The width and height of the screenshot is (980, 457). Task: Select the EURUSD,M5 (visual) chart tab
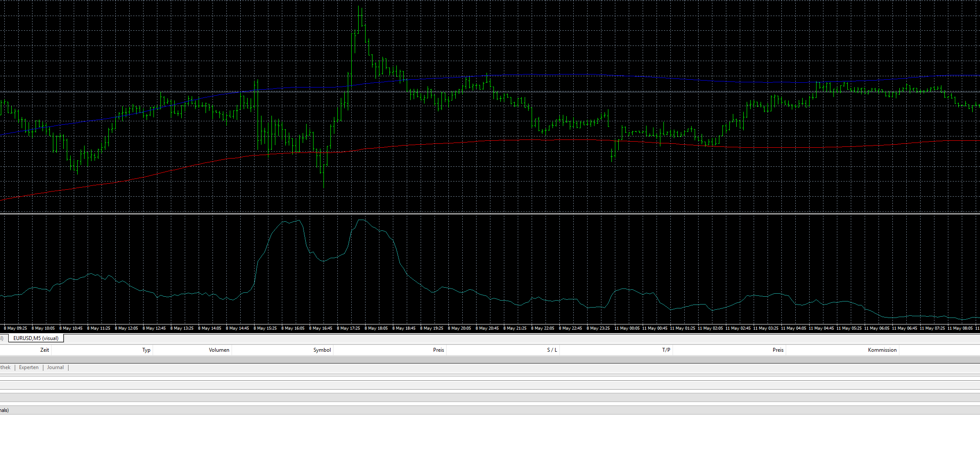point(36,338)
